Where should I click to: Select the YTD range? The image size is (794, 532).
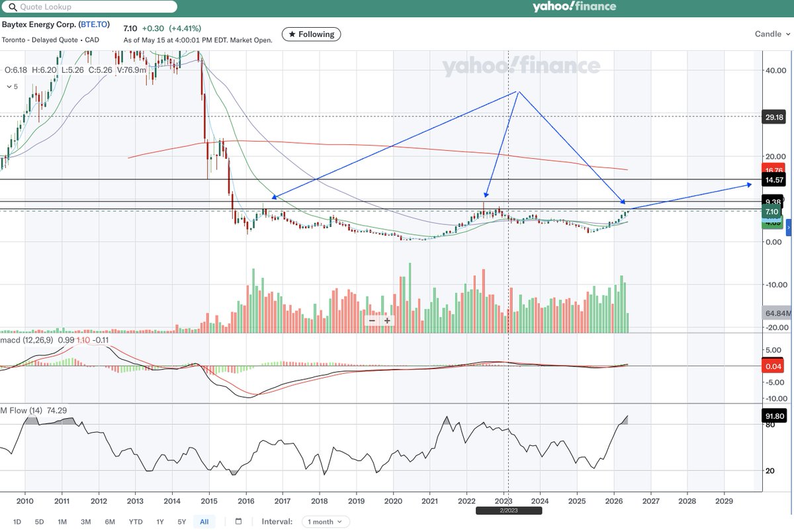point(136,521)
